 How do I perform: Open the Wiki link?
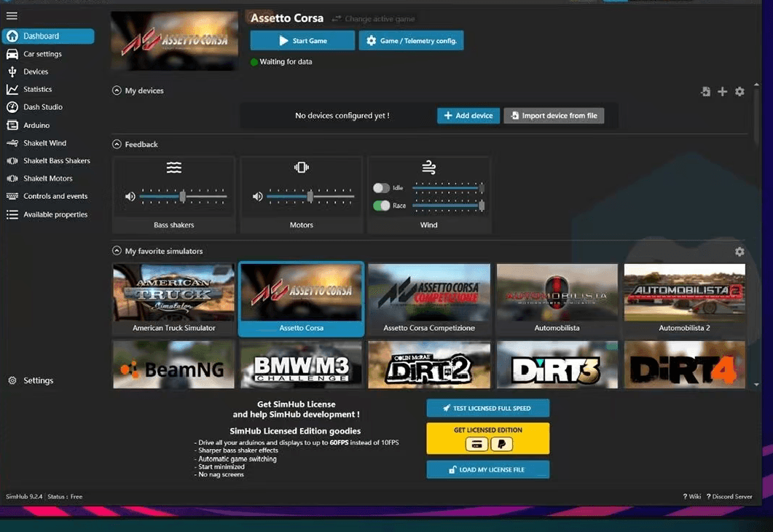(x=691, y=496)
